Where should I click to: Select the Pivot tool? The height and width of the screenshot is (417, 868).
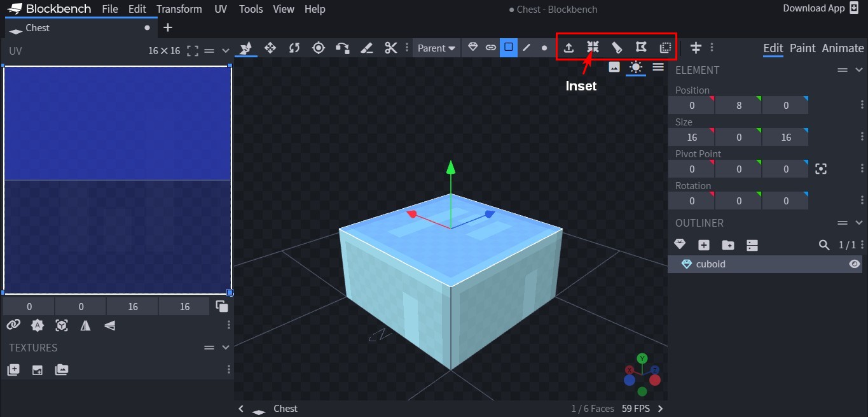[319, 48]
